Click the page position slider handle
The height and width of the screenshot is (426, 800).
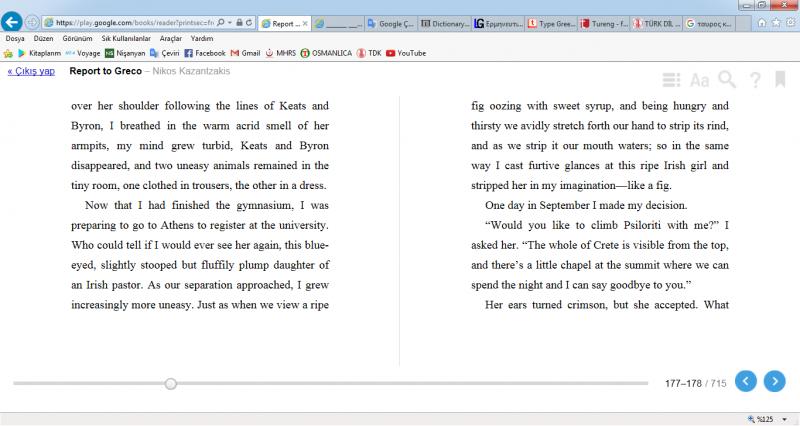click(171, 384)
